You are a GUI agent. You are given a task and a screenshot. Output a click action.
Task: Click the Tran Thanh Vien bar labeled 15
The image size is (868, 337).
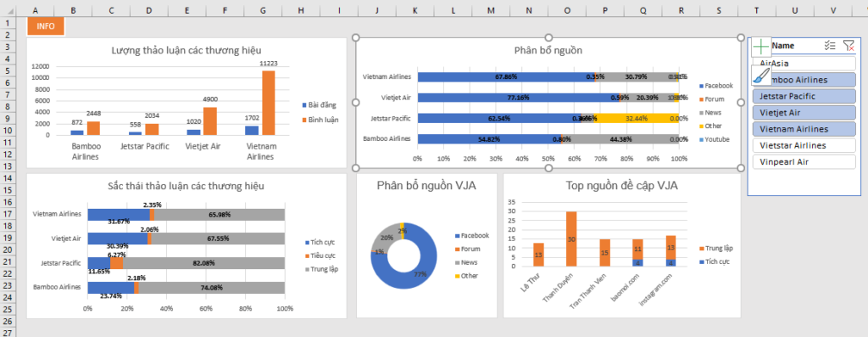[x=604, y=253]
